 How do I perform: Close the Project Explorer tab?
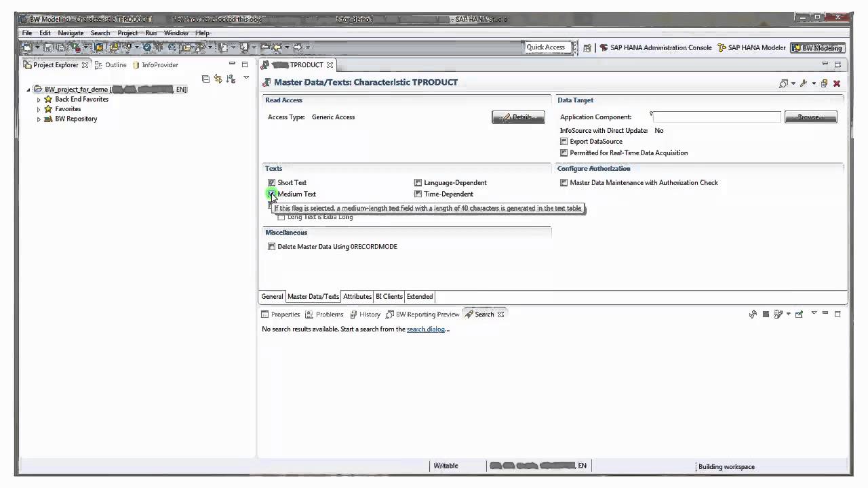[x=85, y=65]
